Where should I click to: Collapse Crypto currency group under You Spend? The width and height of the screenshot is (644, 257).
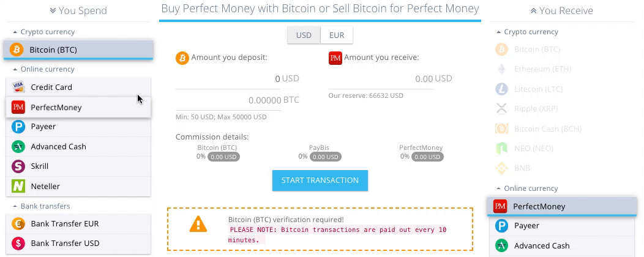pyautogui.click(x=43, y=32)
